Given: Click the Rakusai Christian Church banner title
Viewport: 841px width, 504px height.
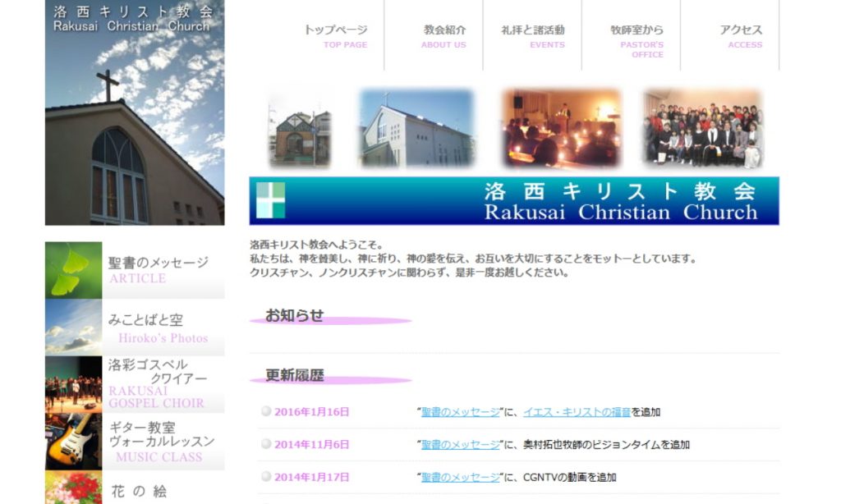Looking at the screenshot, I should [x=621, y=202].
